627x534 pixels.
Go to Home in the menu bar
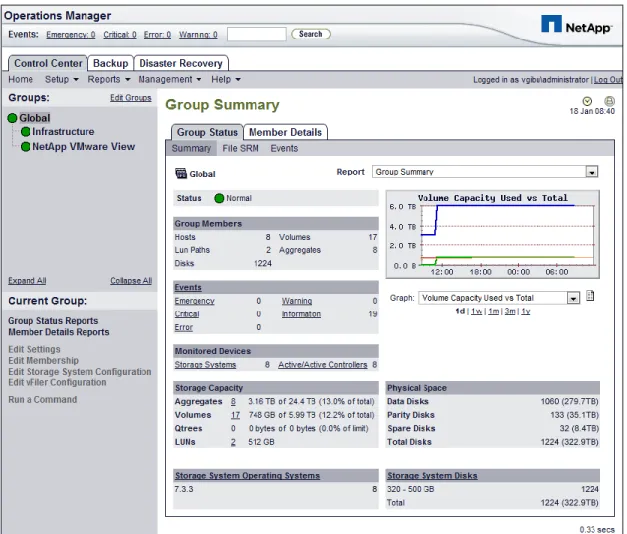20,79
